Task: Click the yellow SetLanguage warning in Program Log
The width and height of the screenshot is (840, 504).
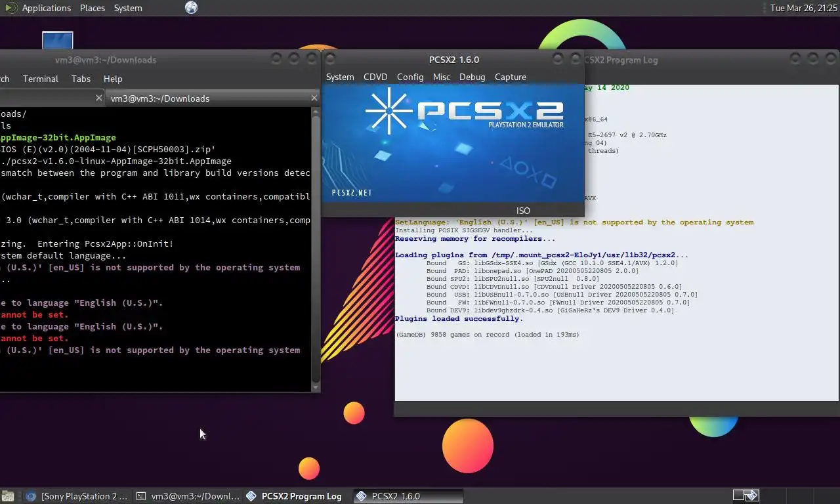Action: point(574,222)
